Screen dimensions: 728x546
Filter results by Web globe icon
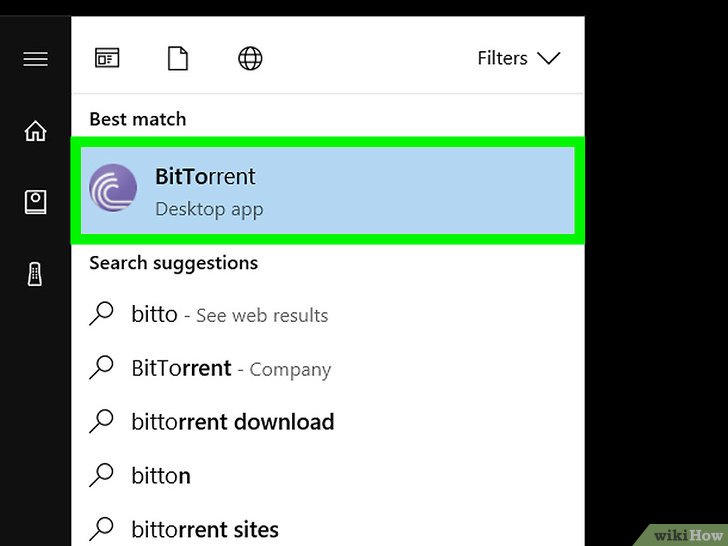pyautogui.click(x=250, y=58)
